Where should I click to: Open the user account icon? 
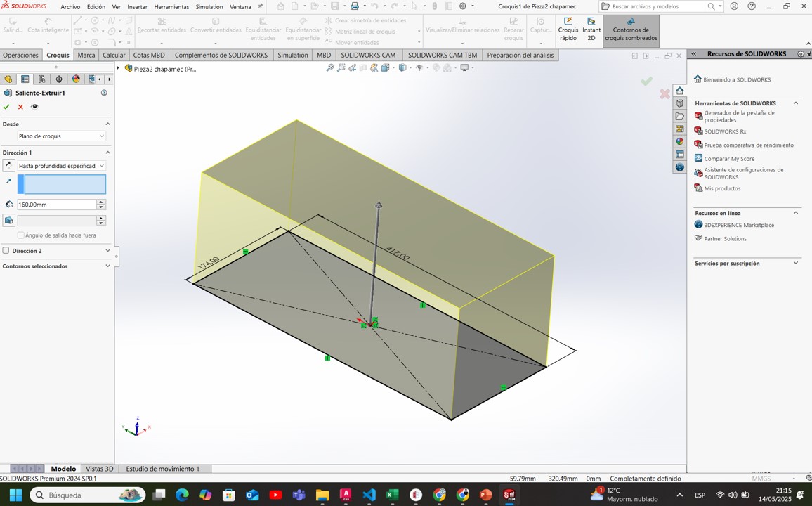734,6
